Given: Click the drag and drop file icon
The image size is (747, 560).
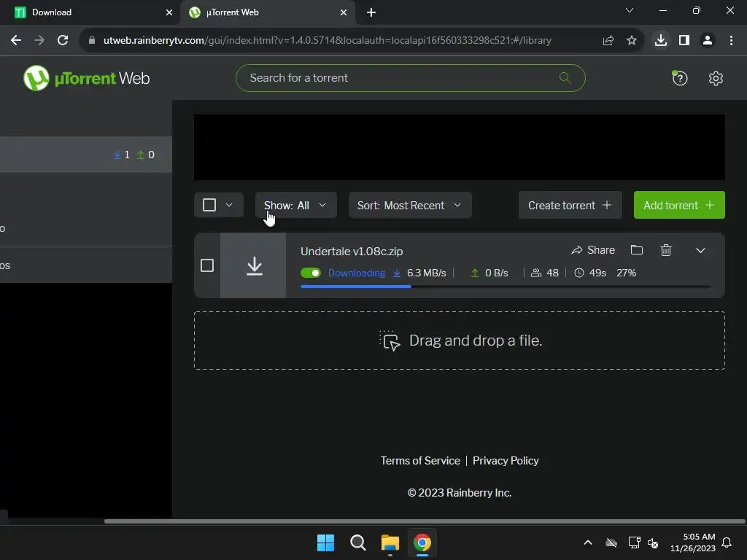Looking at the screenshot, I should click(390, 341).
